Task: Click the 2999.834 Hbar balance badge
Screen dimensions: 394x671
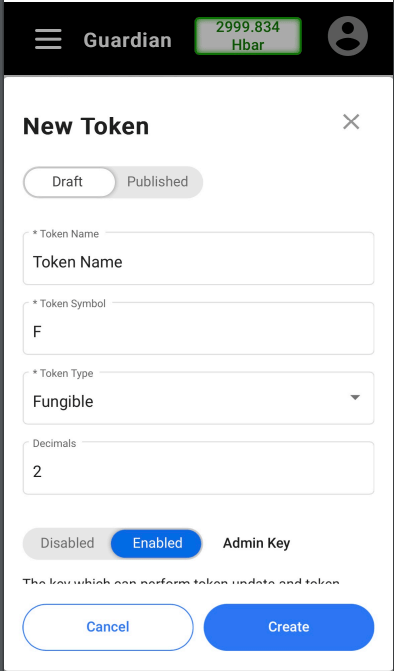Action: click(248, 36)
